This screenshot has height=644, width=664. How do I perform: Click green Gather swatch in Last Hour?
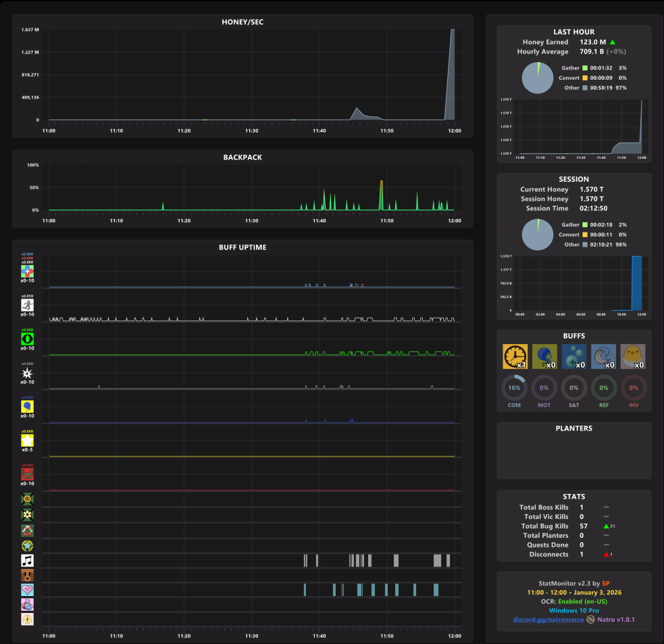(585, 68)
